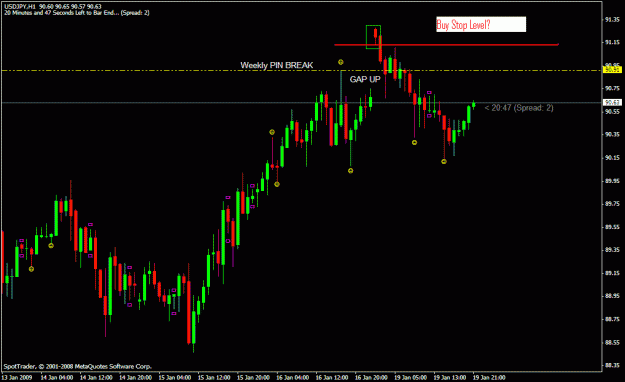Viewport: 625px width, 382px height.
Task: Click the yellow price tag on the axis
Action: click(612, 70)
